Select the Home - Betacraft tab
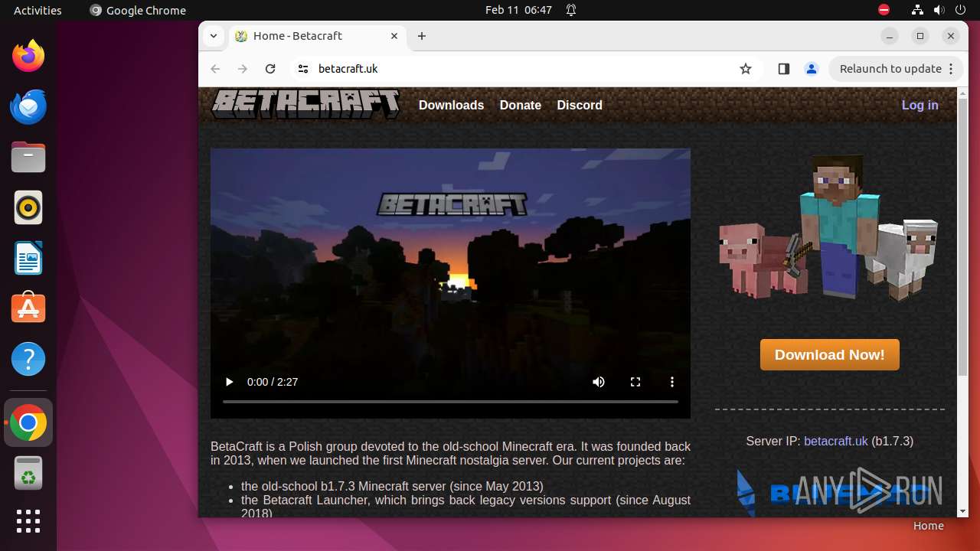 pos(317,36)
